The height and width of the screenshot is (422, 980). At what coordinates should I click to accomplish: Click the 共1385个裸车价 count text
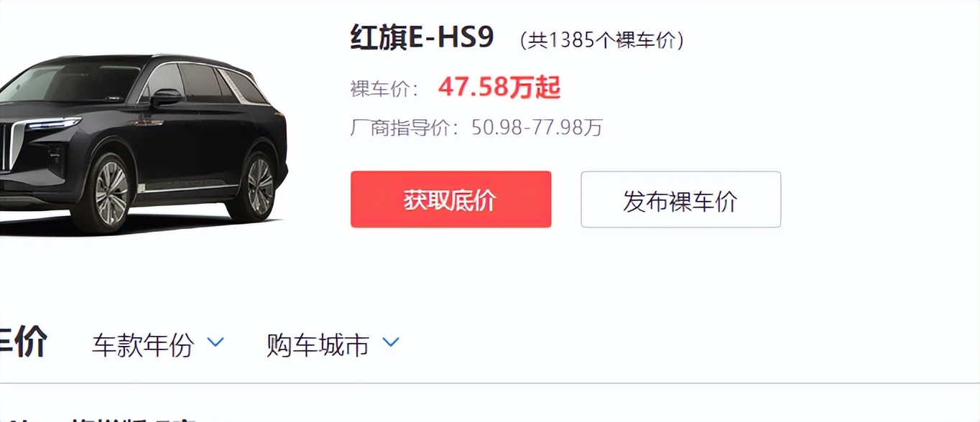click(601, 39)
